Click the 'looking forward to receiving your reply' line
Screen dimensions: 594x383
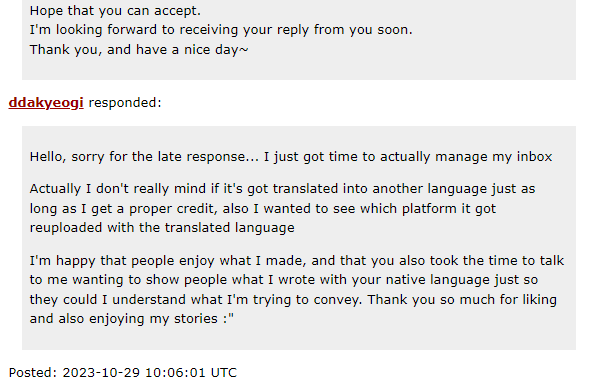coord(221,30)
